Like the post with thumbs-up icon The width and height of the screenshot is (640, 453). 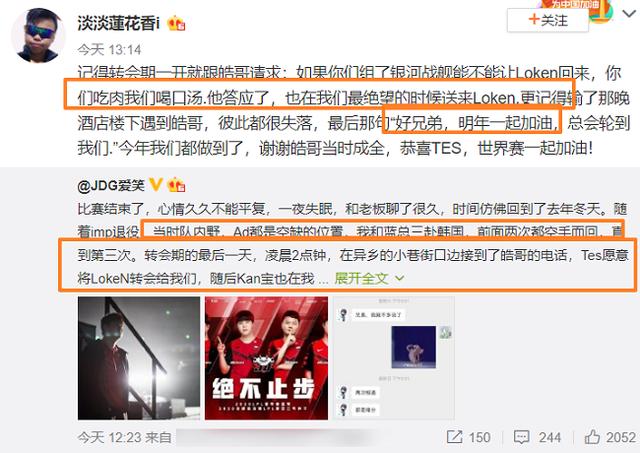click(592, 437)
